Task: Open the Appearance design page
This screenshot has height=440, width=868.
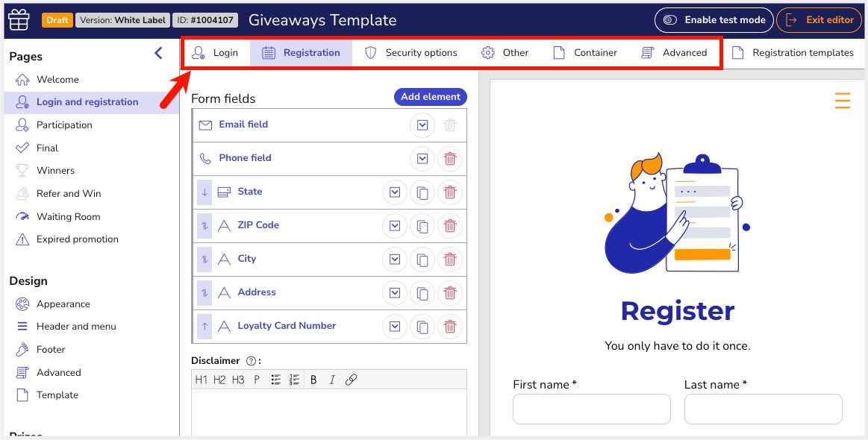Action: [63, 304]
